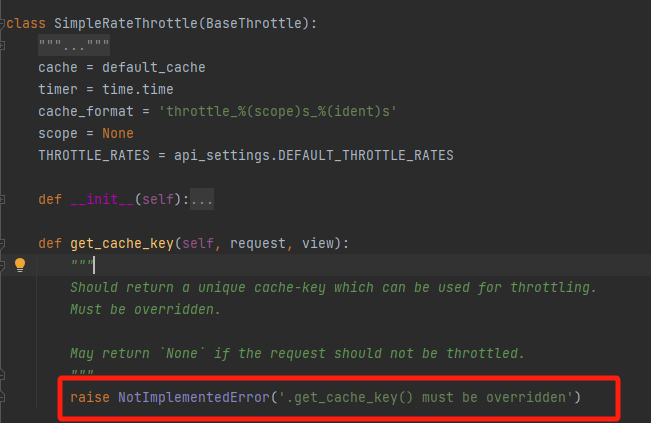Click the cache_format variable name
This screenshot has height=423, width=651.
(x=86, y=111)
